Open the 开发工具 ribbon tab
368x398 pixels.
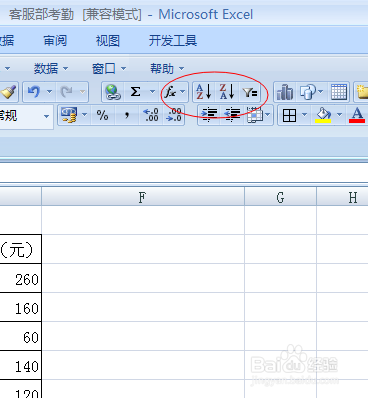[173, 41]
